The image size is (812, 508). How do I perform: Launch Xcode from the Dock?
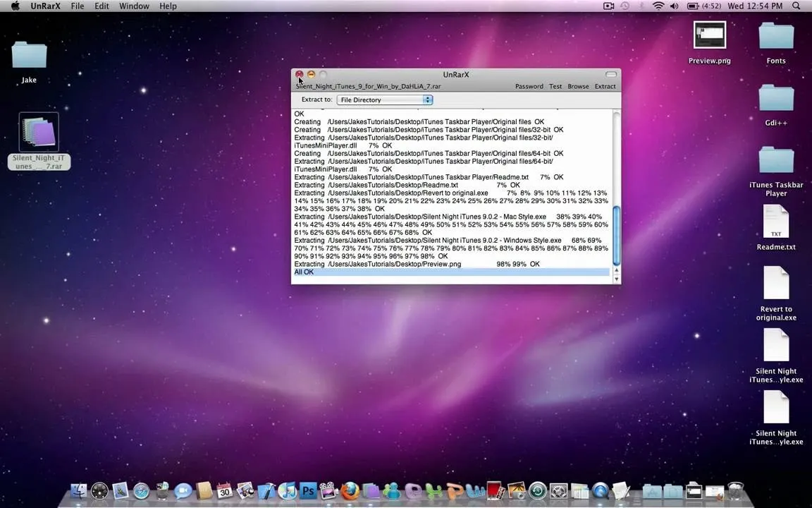(x=266, y=490)
